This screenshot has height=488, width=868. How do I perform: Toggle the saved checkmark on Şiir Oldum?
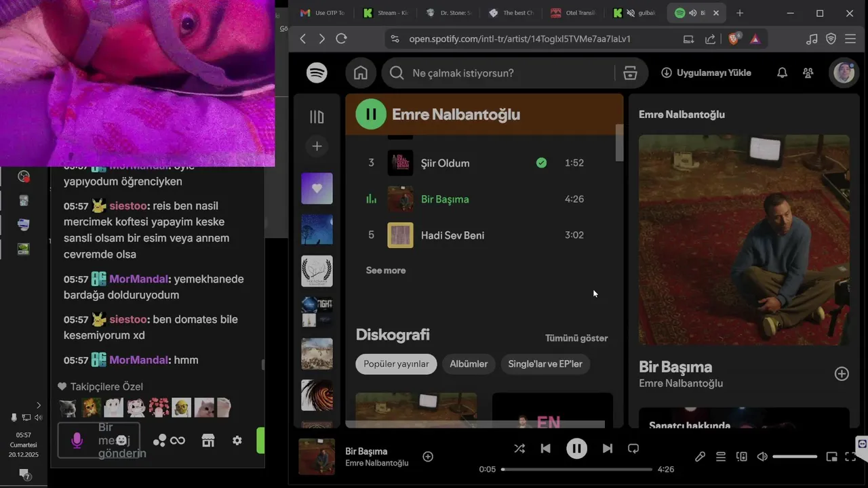[x=541, y=163]
